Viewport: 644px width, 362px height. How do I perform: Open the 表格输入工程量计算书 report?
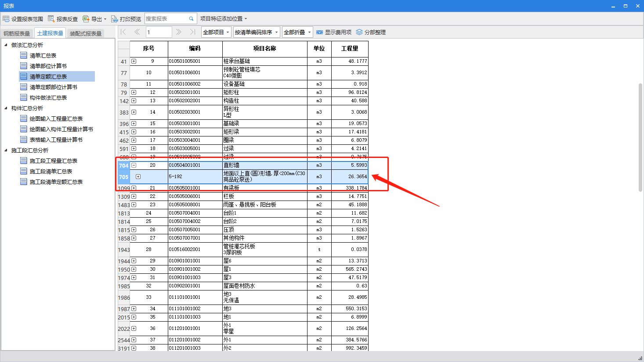tap(56, 140)
